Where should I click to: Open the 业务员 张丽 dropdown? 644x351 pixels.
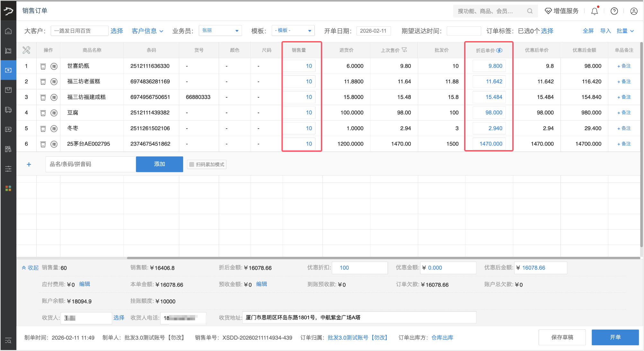click(220, 31)
